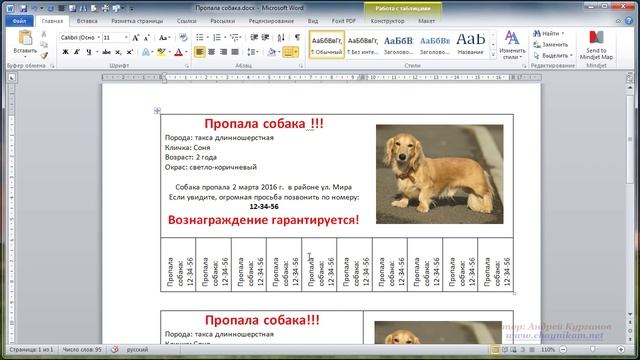Viewport: 640px width, 360px height.
Task: Click the Multilevel list icon
Action: [x=234, y=38]
